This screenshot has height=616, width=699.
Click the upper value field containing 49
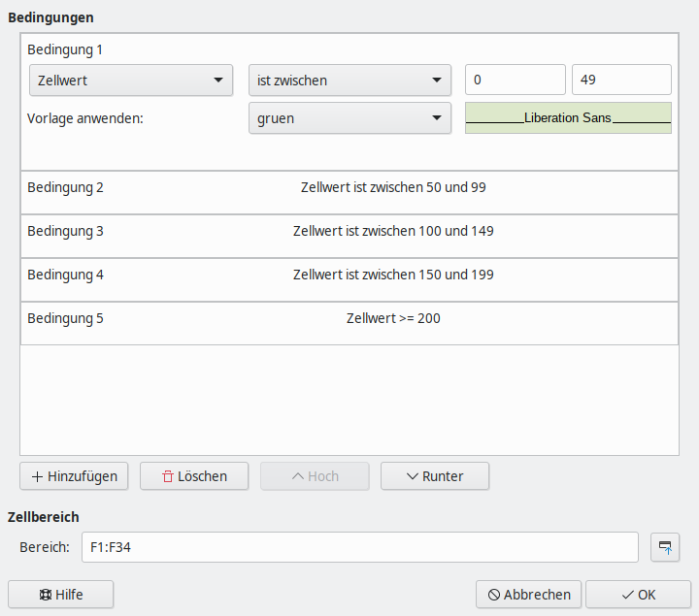point(621,80)
